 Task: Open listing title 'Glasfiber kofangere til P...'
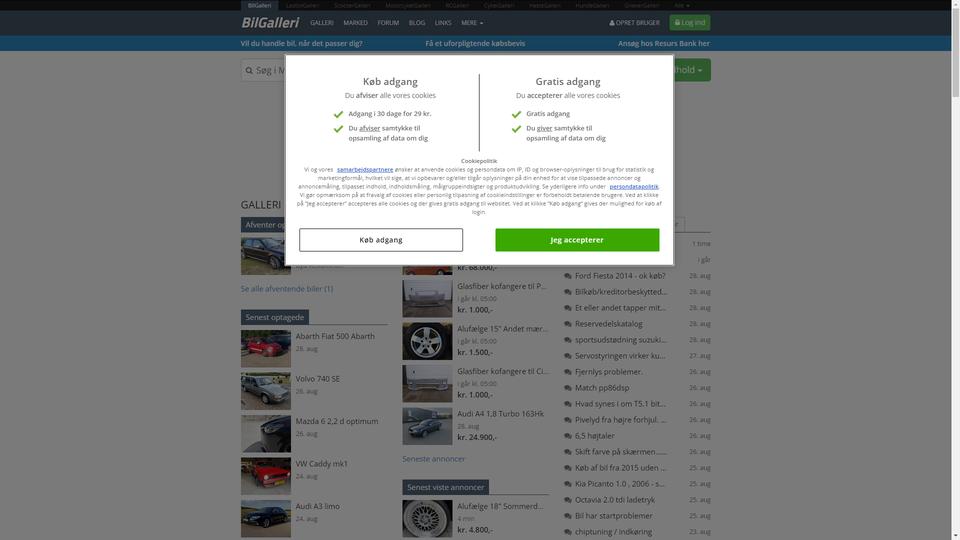(x=502, y=286)
